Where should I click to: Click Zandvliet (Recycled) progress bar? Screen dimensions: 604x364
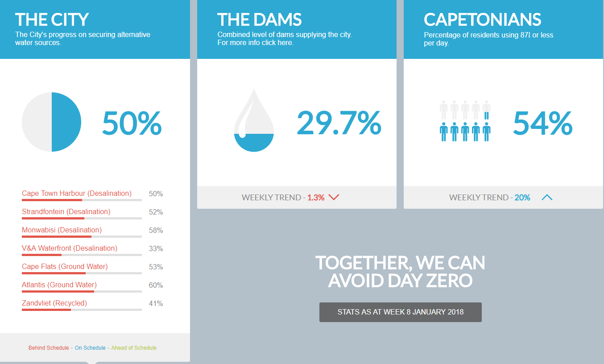(x=82, y=310)
